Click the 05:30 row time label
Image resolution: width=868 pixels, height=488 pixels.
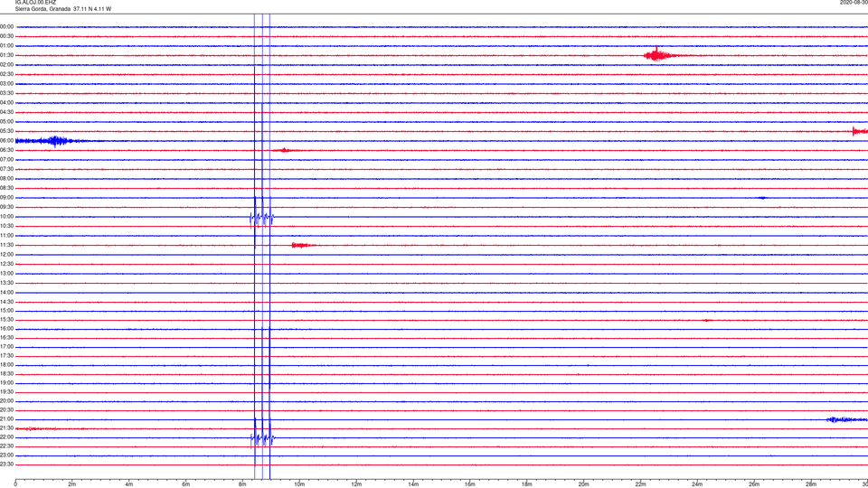click(6, 131)
